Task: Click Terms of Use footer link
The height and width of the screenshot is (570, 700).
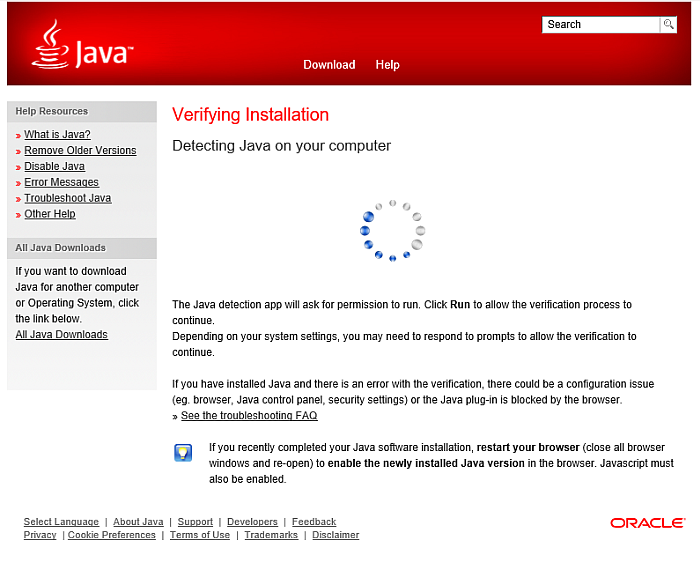Action: [x=200, y=535]
